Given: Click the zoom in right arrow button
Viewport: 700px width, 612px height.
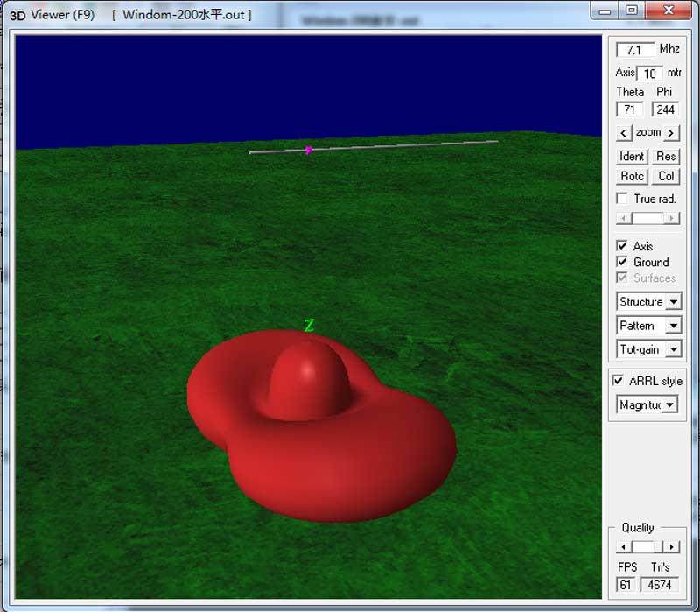Looking at the screenshot, I should (671, 133).
